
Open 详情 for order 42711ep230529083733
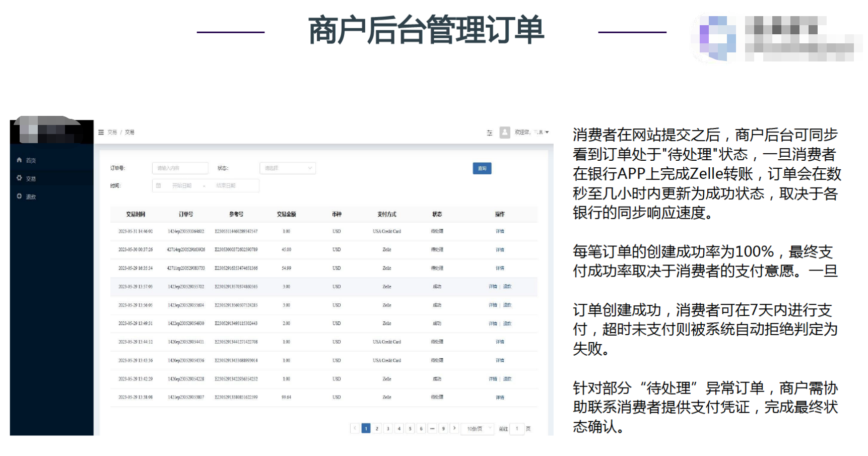(500, 268)
